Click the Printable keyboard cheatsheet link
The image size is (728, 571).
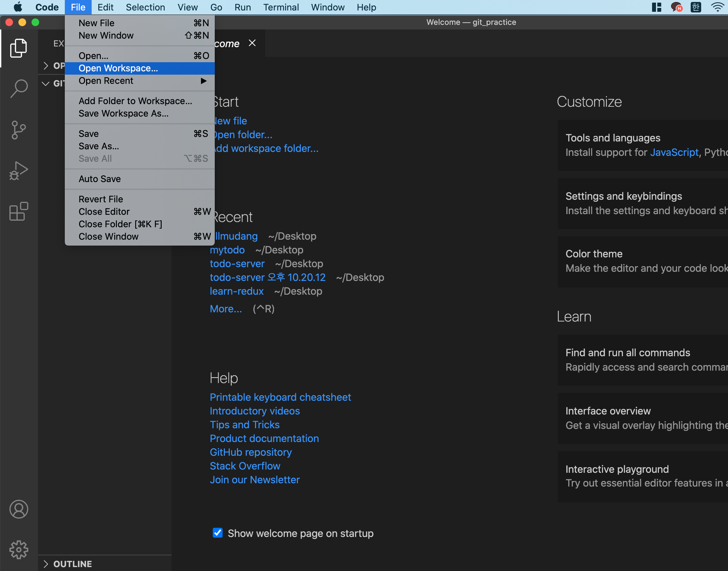tap(280, 397)
